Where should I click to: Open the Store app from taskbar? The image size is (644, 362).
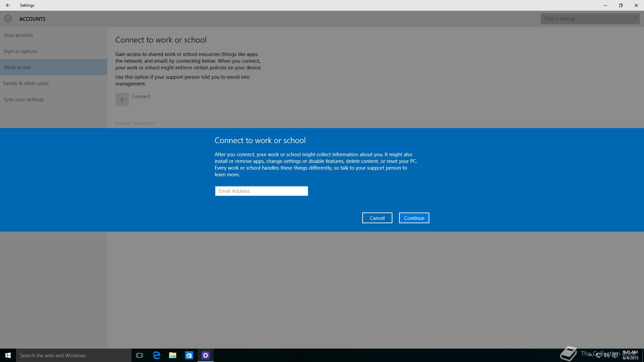click(189, 355)
